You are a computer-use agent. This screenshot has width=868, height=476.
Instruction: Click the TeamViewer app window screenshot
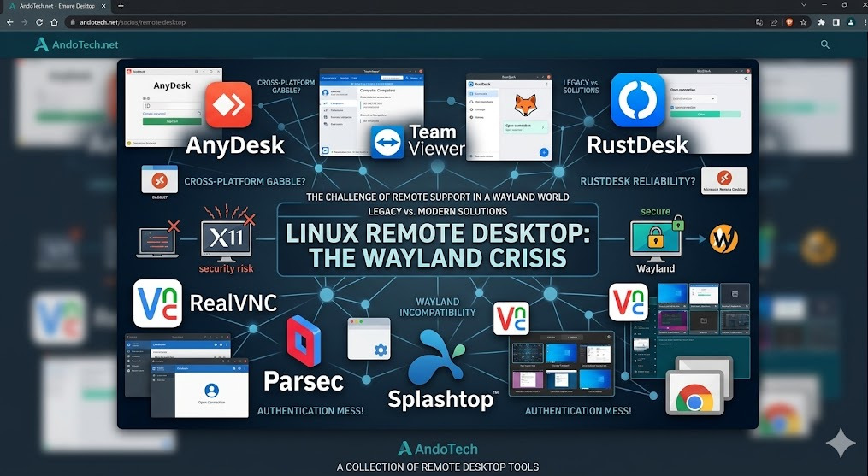click(x=372, y=112)
